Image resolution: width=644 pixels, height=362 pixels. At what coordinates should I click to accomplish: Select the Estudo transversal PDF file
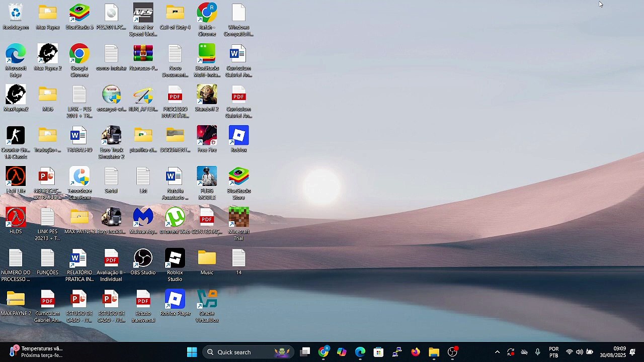[143, 307]
